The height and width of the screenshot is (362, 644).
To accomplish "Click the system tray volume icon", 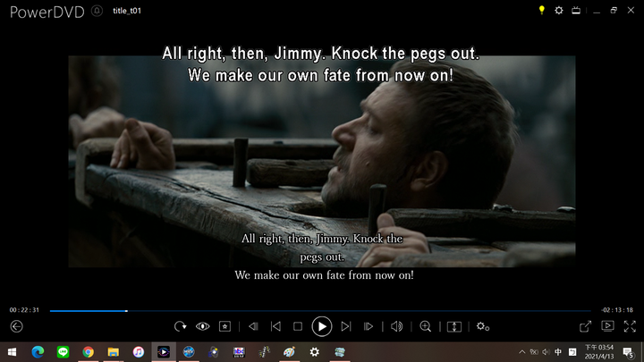I will [546, 352].
